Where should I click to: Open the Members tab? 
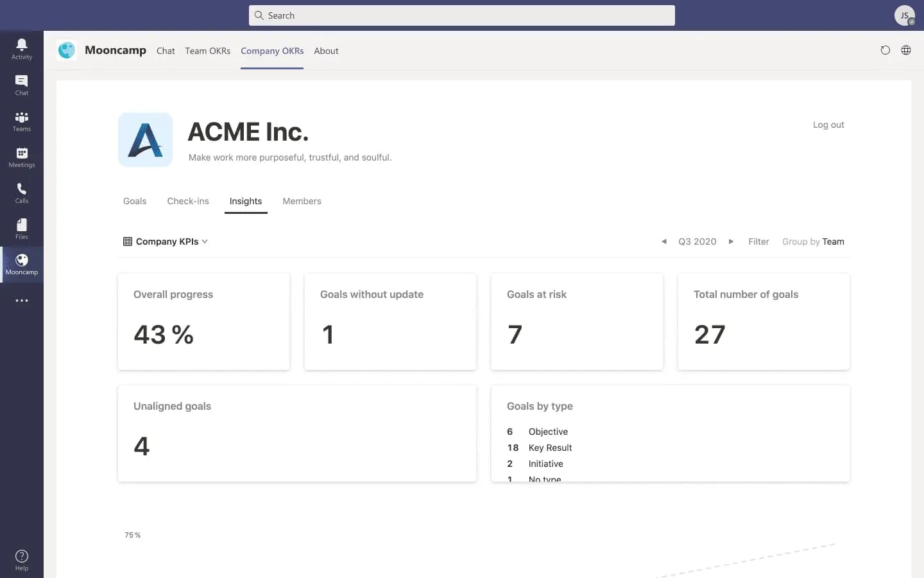pyautogui.click(x=302, y=201)
